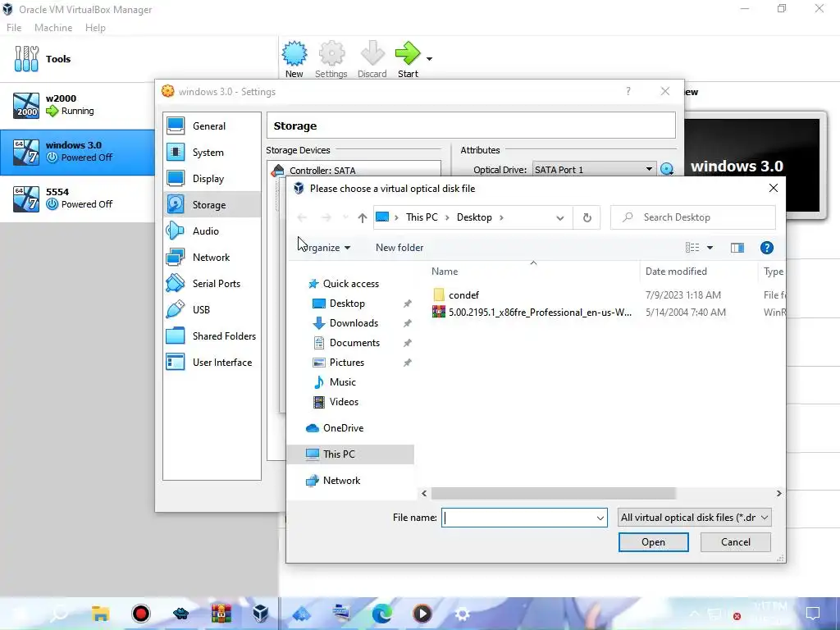Sort by Date modified column header
Screen dimensions: 840x630
point(676,272)
